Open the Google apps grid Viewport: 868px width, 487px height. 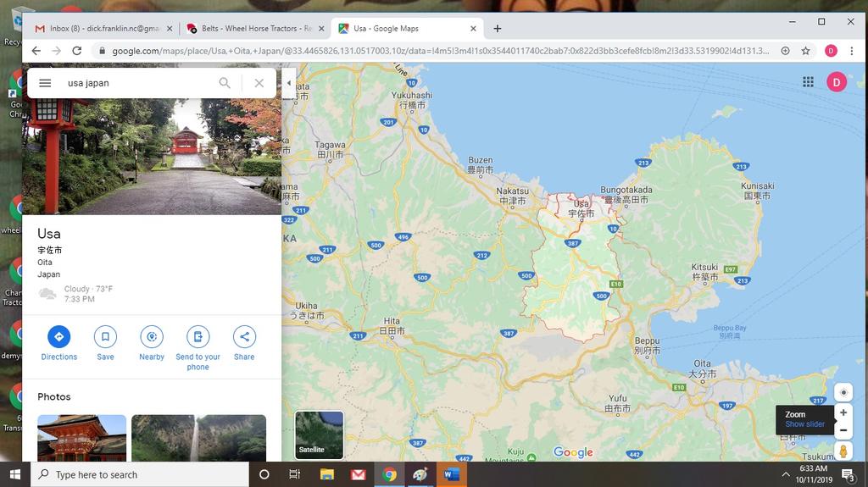tap(808, 82)
